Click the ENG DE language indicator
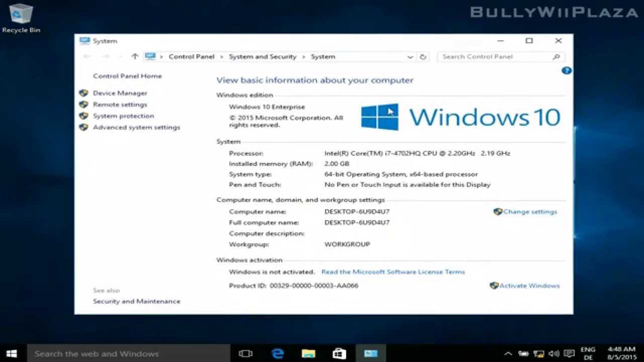 588,353
